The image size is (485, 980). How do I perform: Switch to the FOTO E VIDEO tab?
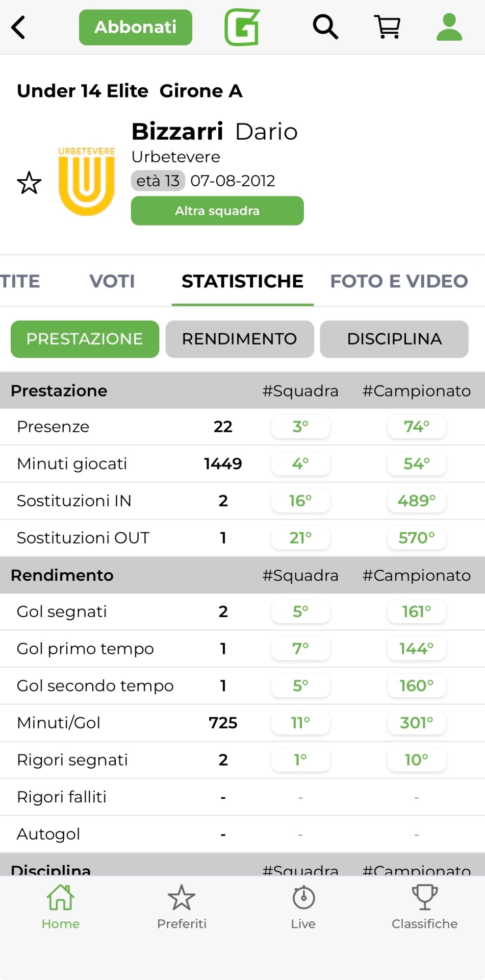click(399, 281)
